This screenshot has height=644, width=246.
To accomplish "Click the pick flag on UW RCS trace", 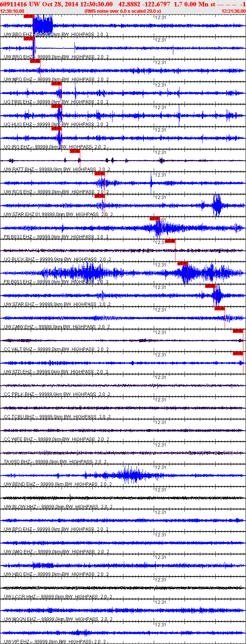I will click(x=99, y=174).
